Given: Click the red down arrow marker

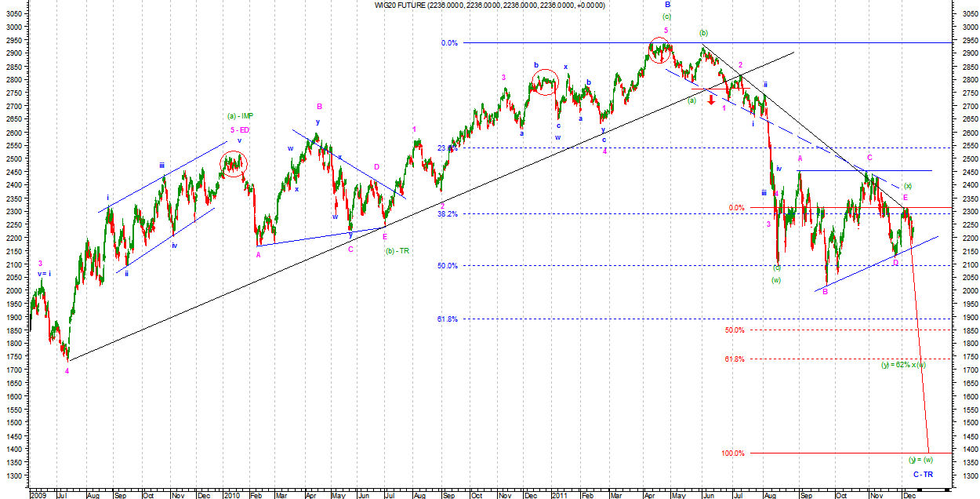Looking at the screenshot, I should (710, 98).
